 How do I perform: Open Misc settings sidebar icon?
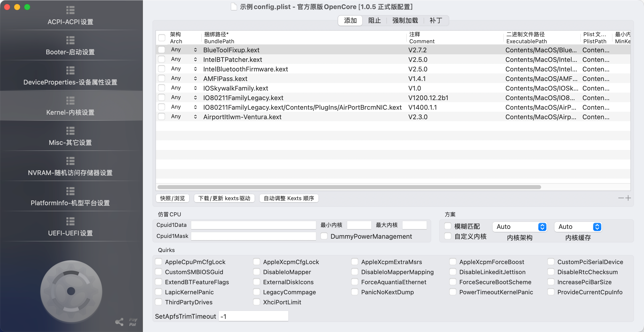click(x=70, y=131)
